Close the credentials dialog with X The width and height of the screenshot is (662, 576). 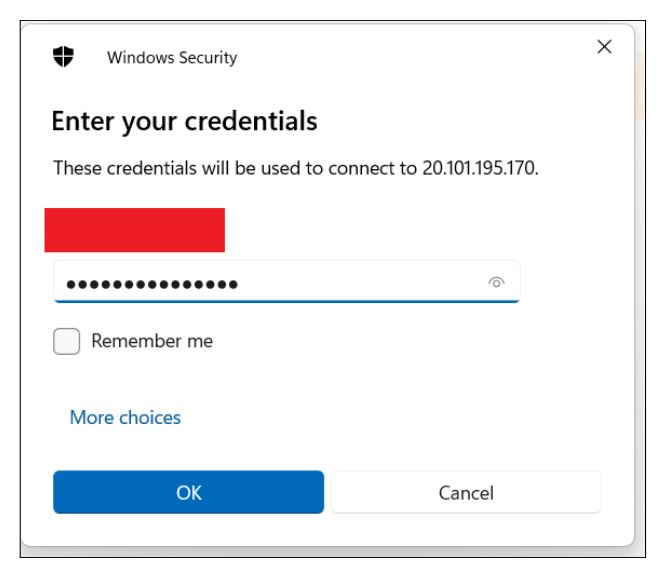coord(604,46)
